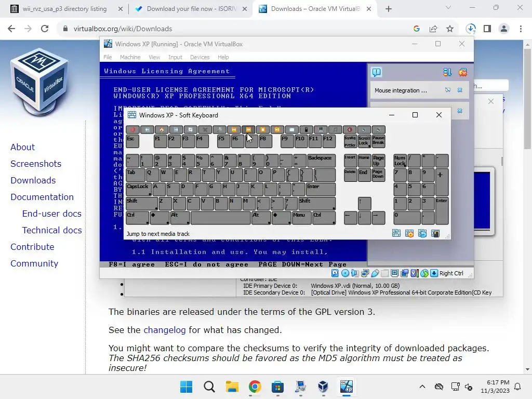Toggle the right Ctrl modifier key
This screenshot has width=532, height=399.
[x=324, y=218]
